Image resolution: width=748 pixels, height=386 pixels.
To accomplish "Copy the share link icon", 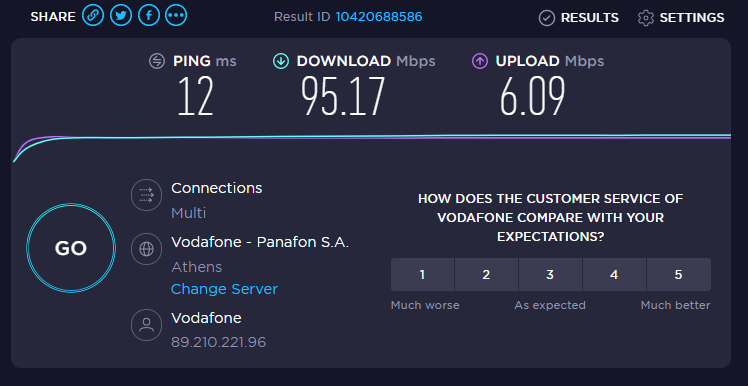I will [93, 16].
